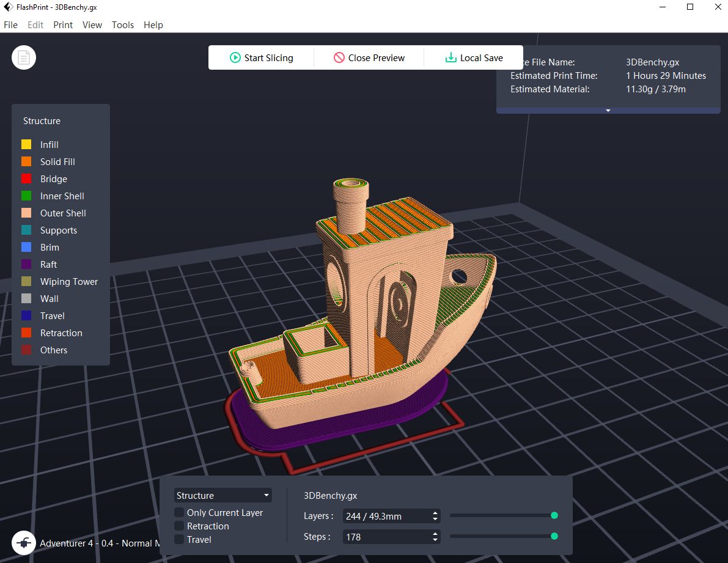This screenshot has width=728, height=563.
Task: Click the teal Supports swatch
Action: click(x=26, y=230)
